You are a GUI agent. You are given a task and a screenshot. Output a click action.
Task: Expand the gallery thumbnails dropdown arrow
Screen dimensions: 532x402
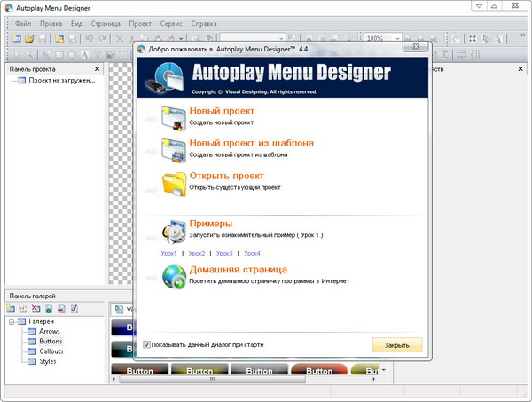click(384, 370)
